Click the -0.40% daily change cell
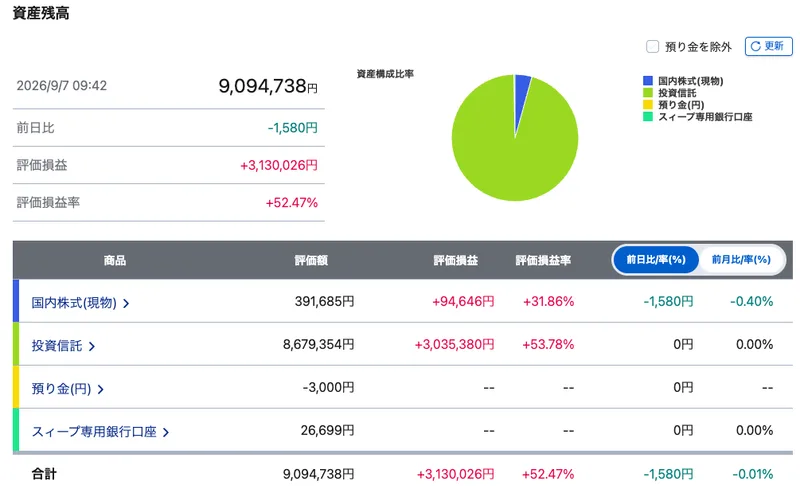The height and width of the screenshot is (486, 800). (752, 301)
